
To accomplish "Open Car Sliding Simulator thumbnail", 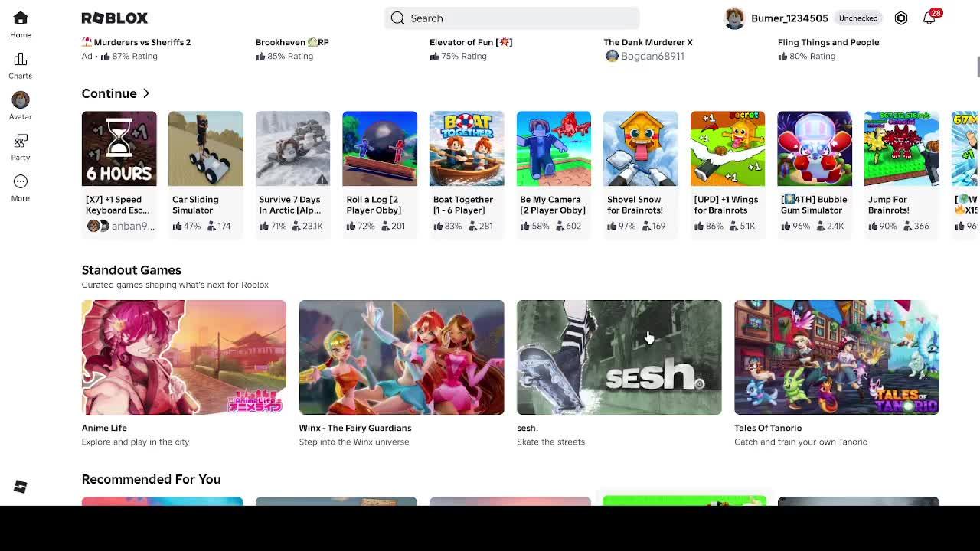I will point(206,148).
